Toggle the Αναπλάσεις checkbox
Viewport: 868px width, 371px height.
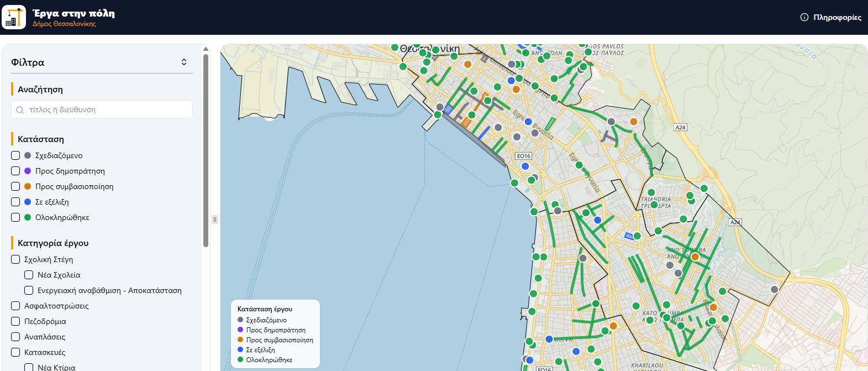15,337
